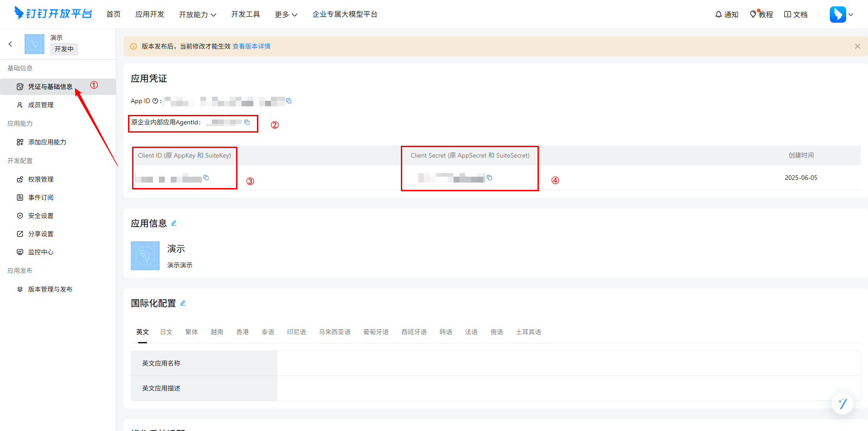This screenshot has height=431, width=868.
Task: Copy the Client Secret value
Action: click(x=489, y=178)
